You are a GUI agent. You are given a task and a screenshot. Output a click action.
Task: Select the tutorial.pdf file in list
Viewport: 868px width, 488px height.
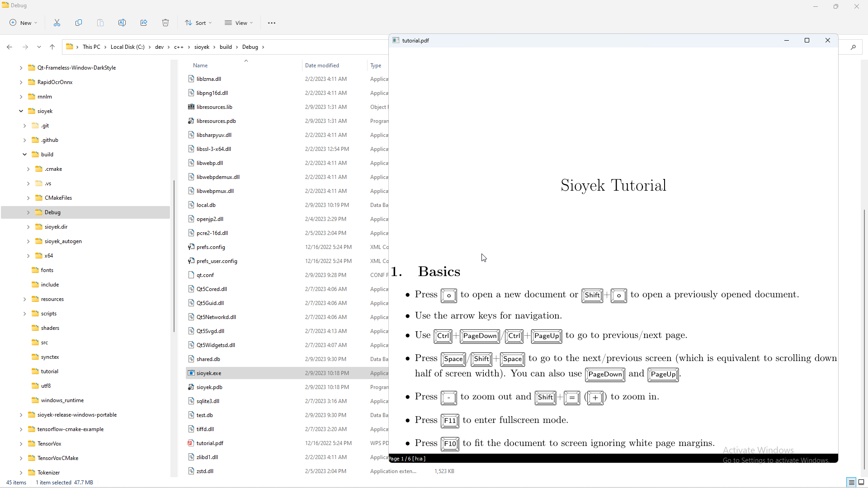(210, 443)
